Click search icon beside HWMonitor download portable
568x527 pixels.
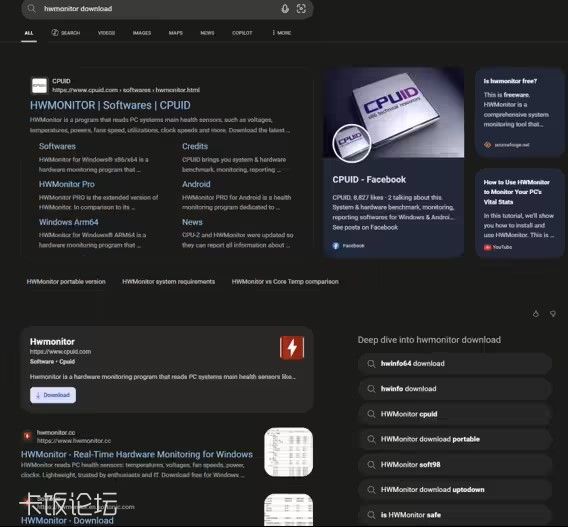point(371,439)
